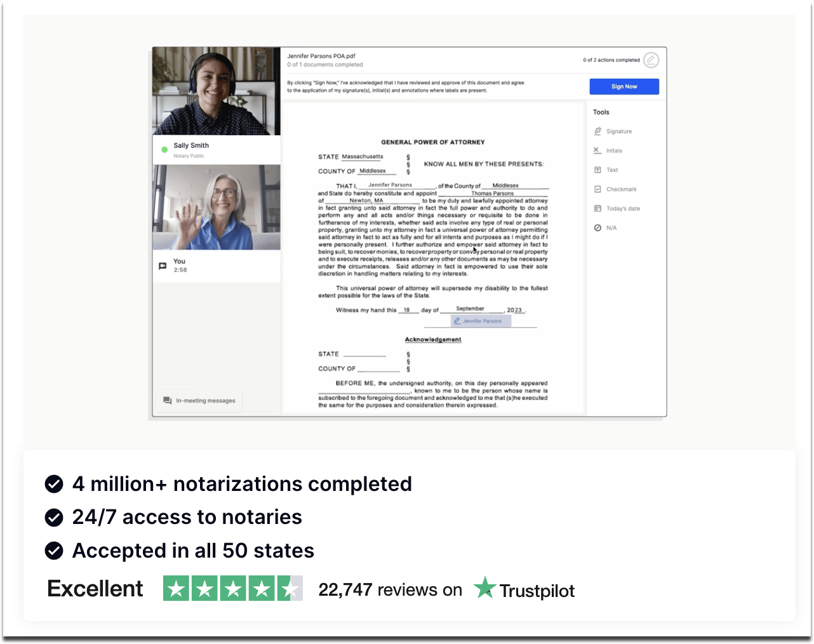Click the Jennifer Parsons POA.pdf file name
814x644 pixels.
click(321, 56)
